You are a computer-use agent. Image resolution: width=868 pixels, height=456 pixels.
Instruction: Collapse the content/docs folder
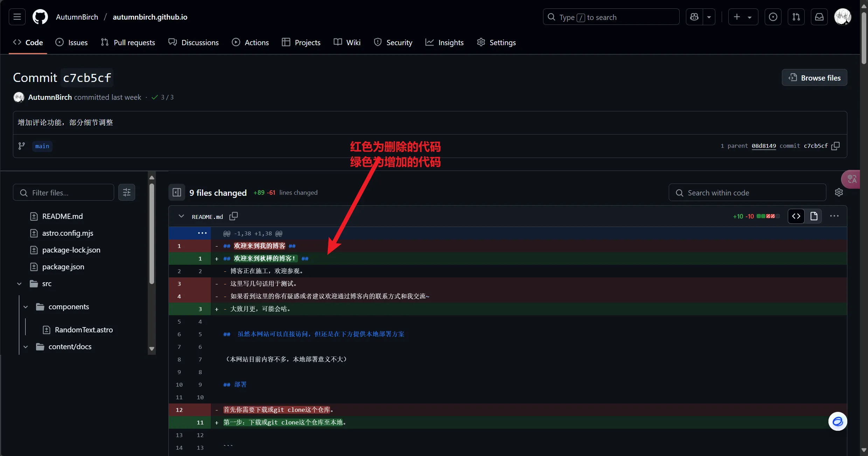pyautogui.click(x=26, y=347)
